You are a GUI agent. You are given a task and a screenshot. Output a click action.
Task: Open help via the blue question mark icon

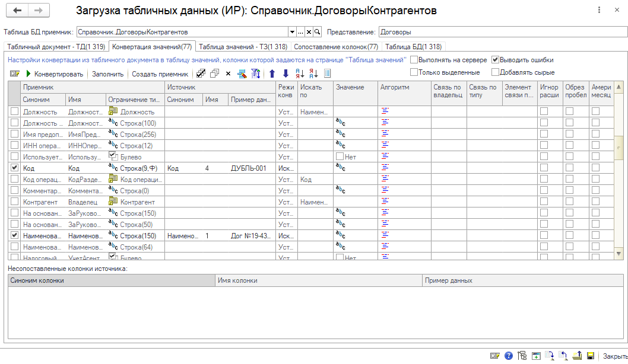509,356
